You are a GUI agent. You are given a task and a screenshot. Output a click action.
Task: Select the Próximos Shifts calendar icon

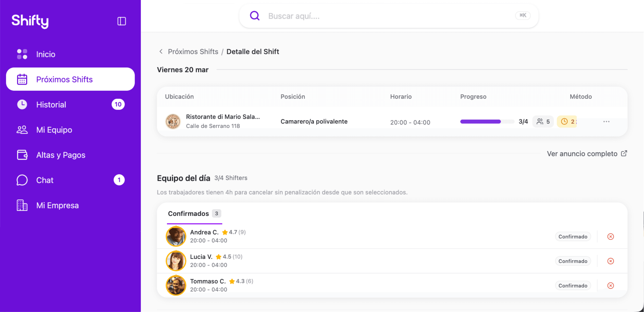tap(22, 79)
